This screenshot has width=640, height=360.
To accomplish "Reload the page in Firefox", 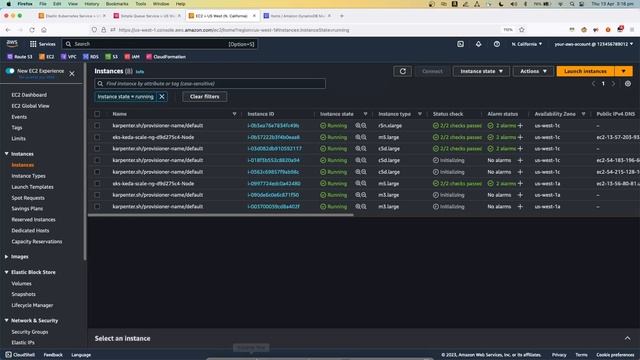I will click(x=32, y=30).
